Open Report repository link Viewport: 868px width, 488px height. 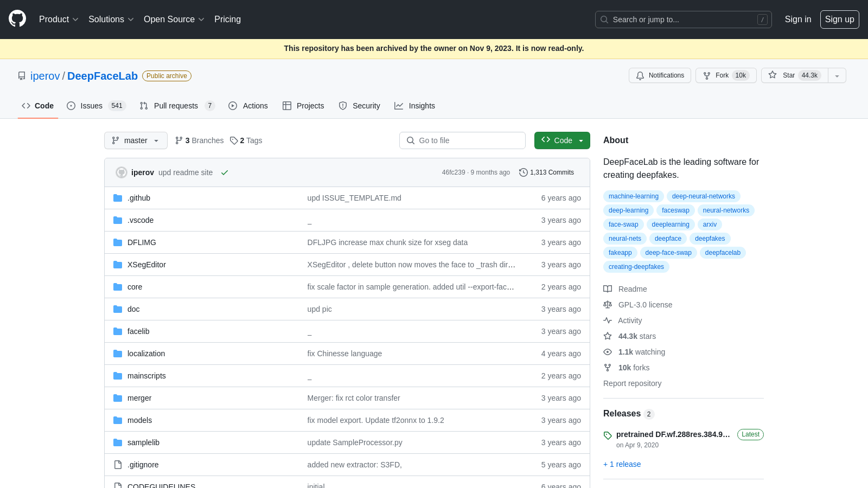tap(632, 383)
